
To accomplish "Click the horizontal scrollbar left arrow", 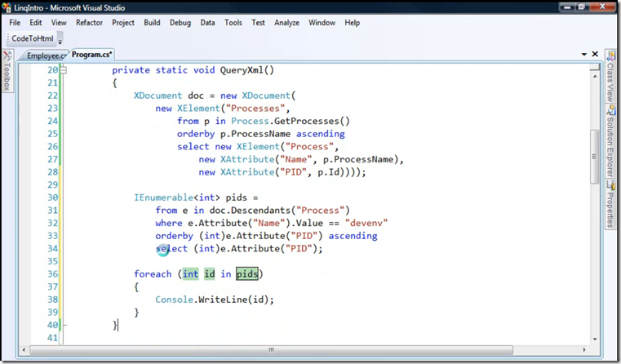I will pyautogui.click(x=24, y=350).
